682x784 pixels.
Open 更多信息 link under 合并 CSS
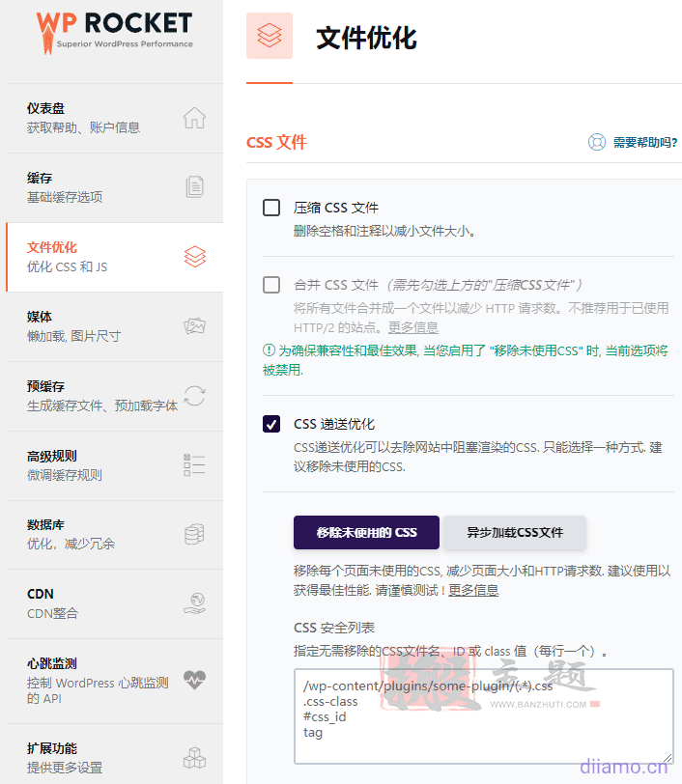(413, 327)
